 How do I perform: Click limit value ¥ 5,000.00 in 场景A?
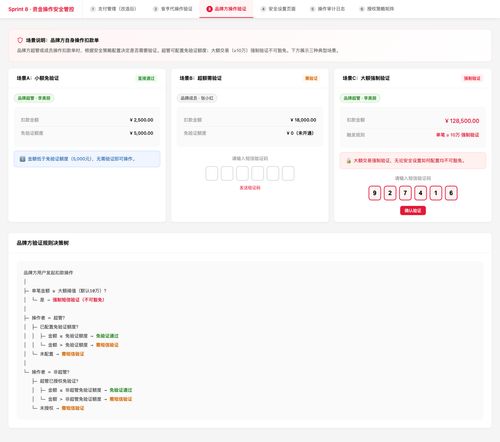coord(142,133)
